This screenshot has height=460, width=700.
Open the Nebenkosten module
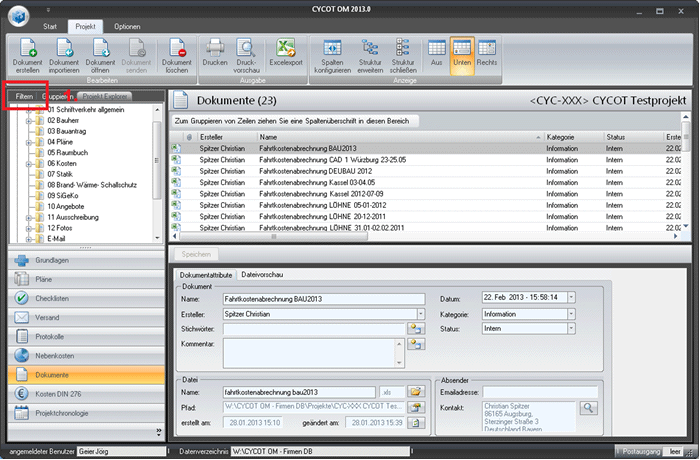86,356
